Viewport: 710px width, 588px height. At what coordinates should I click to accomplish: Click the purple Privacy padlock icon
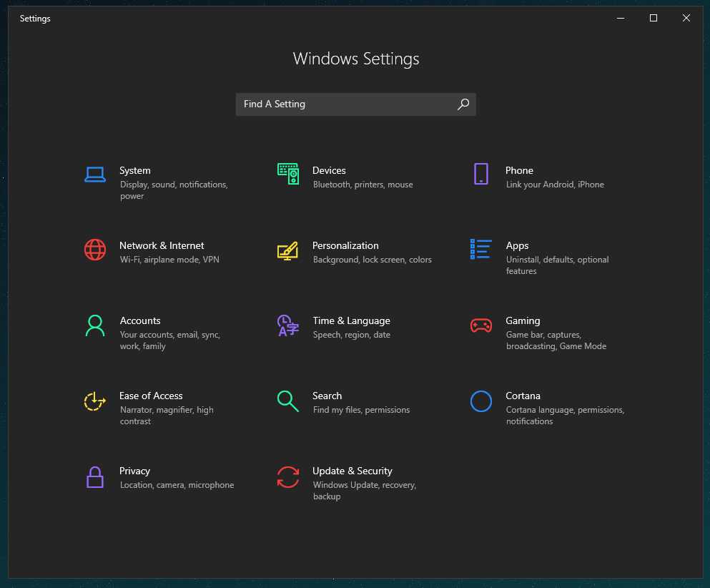coord(95,477)
